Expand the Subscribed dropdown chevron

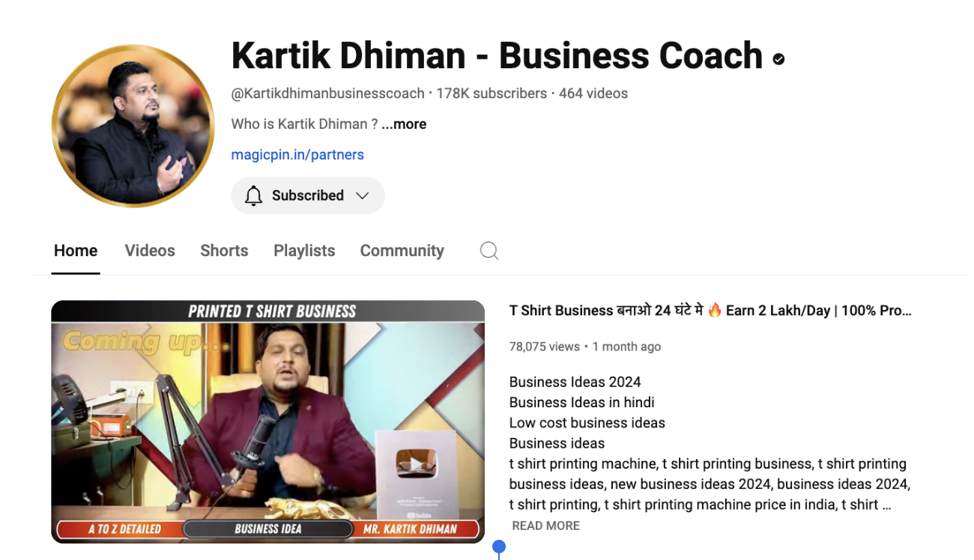[363, 195]
